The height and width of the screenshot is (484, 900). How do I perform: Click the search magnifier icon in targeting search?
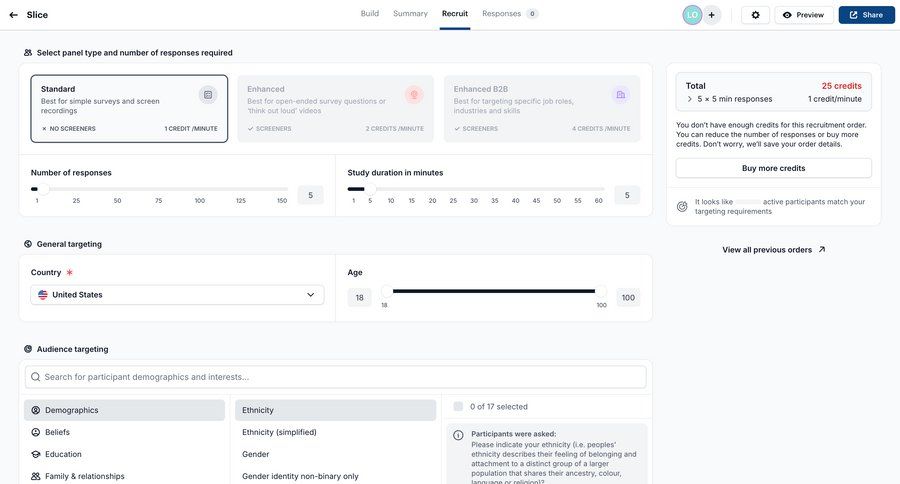36,377
